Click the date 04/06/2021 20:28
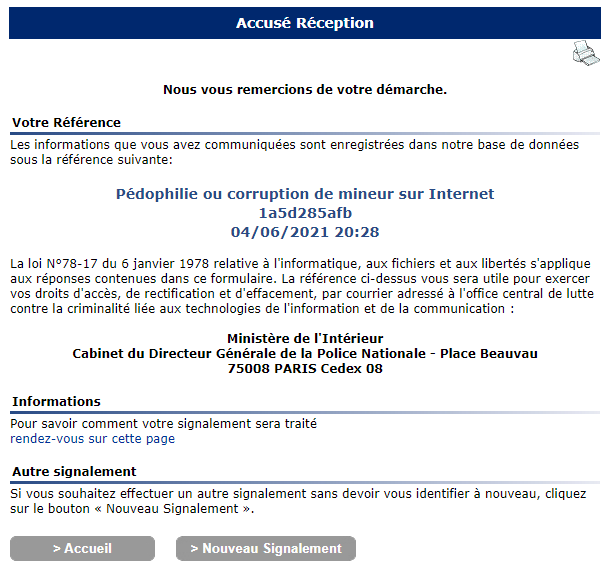Screen dimensions: 602x573 pyautogui.click(x=305, y=232)
